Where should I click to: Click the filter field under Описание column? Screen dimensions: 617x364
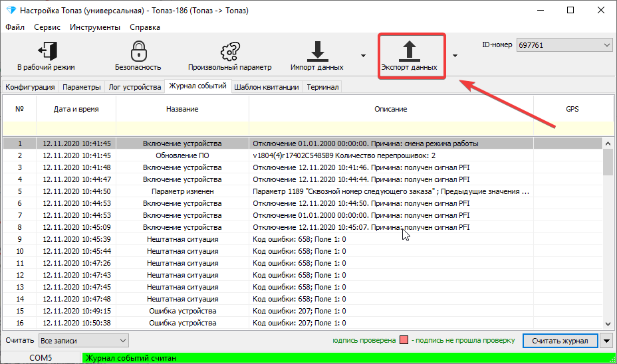pyautogui.click(x=391, y=128)
